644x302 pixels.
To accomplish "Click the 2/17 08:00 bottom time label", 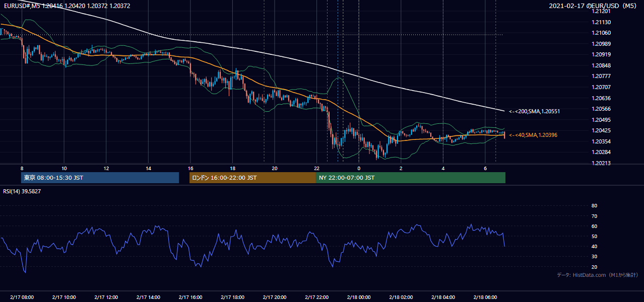I will point(22,297).
